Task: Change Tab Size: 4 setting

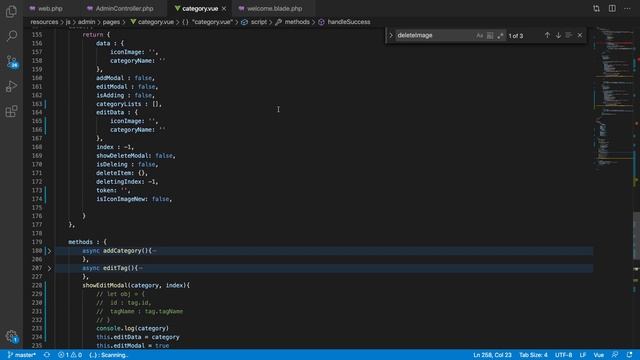Action: (533, 355)
